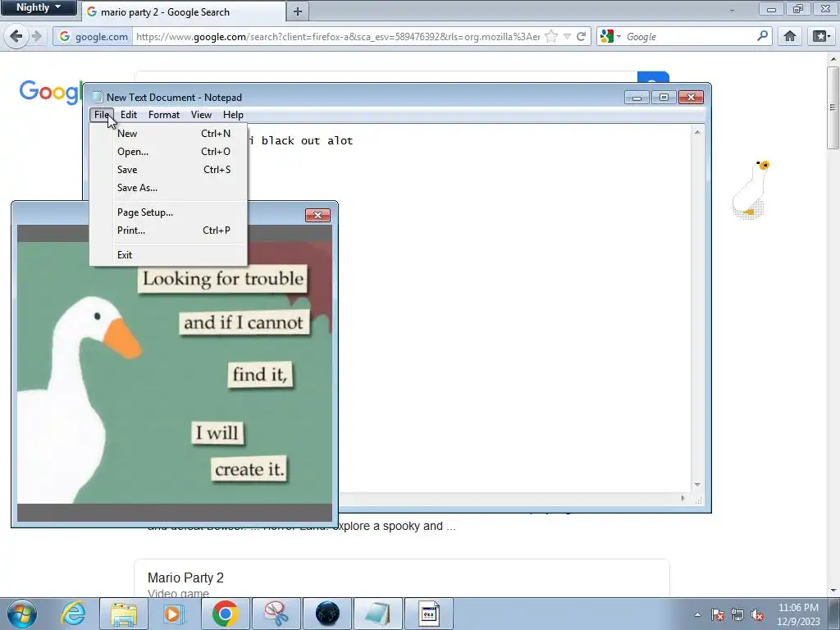Click the Notepad vertical scrollbar up arrow

click(x=697, y=132)
